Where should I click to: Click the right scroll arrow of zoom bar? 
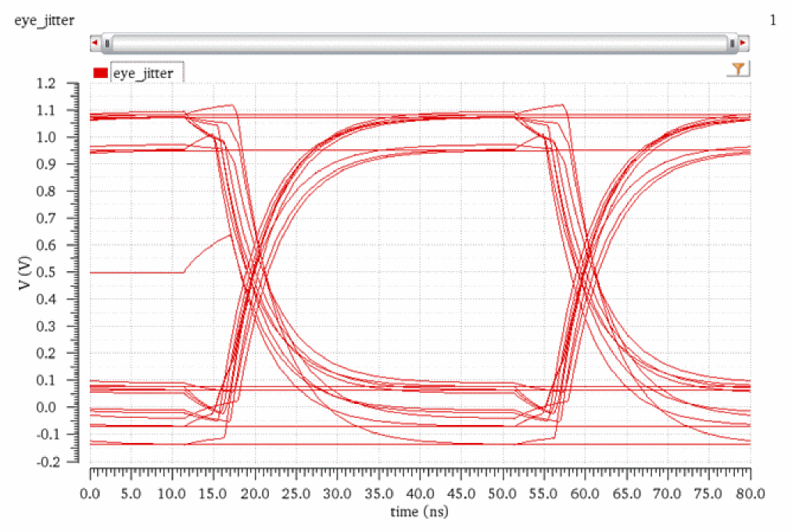click(x=744, y=43)
